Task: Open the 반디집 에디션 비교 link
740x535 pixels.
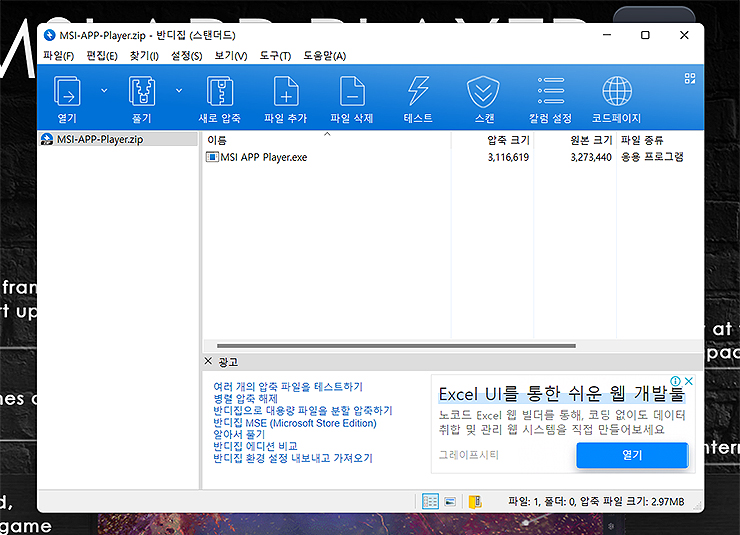Action: (x=255, y=446)
